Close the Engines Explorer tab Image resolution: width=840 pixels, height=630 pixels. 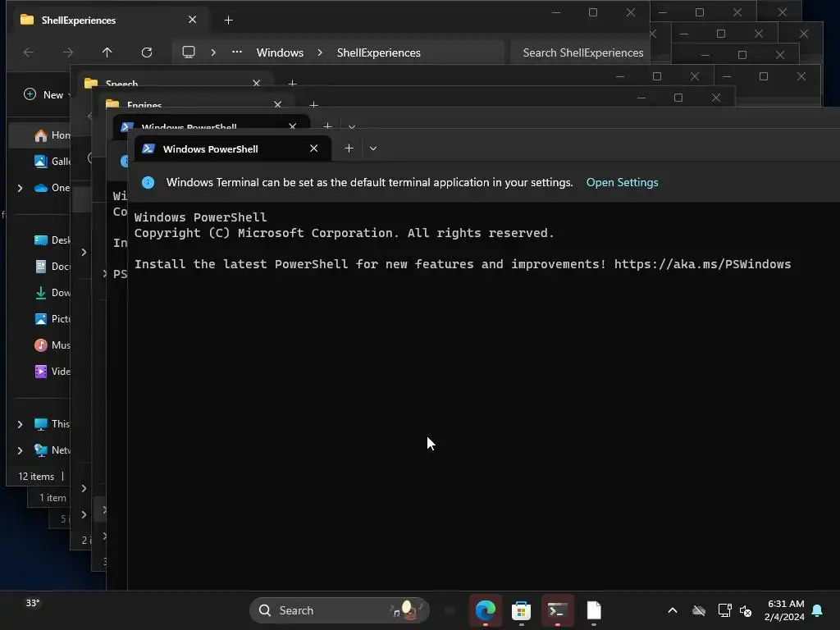pos(277,104)
